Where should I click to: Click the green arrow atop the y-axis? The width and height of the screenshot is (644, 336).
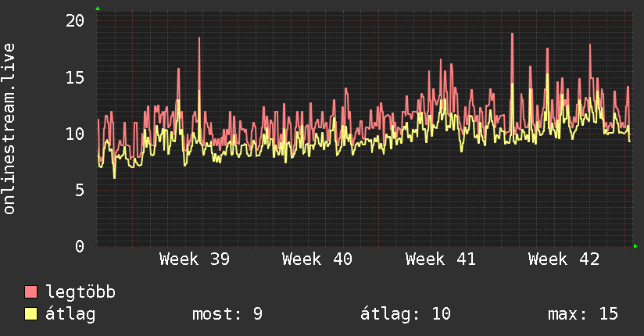pos(98,9)
